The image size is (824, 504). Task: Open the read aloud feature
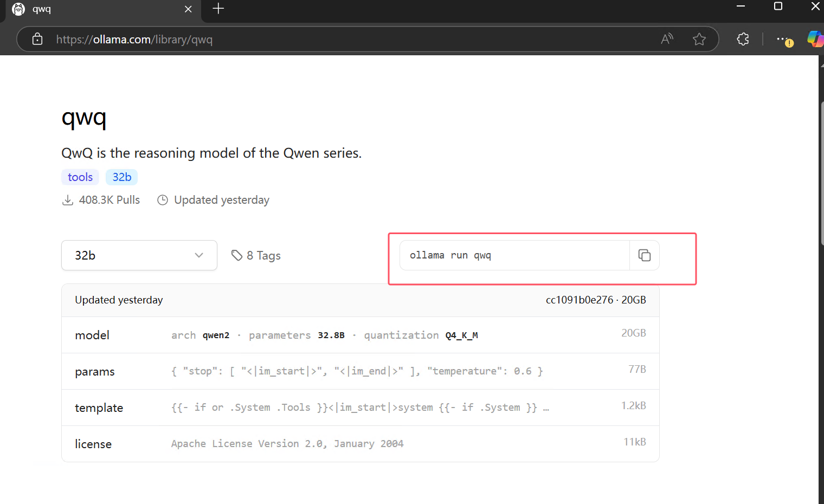[667, 39]
